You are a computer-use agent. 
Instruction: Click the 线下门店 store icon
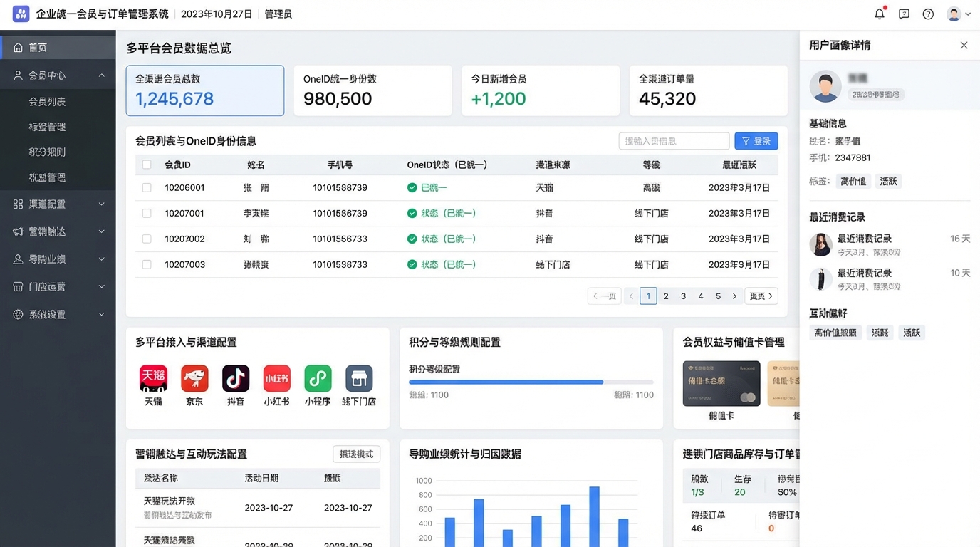tap(359, 379)
